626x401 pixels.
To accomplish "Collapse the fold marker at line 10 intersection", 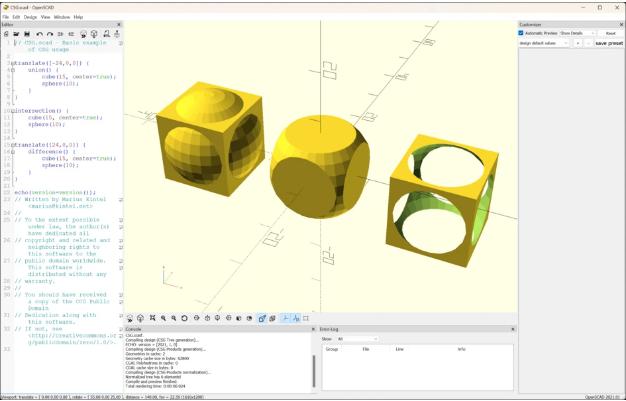I will tap(12, 111).
